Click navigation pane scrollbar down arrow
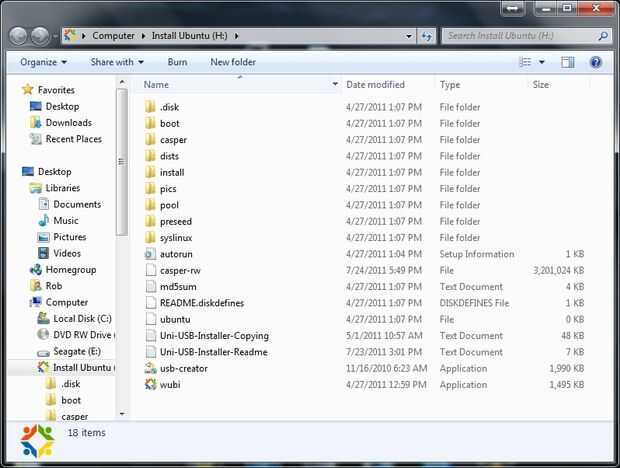This screenshot has width=620, height=468. (x=122, y=414)
